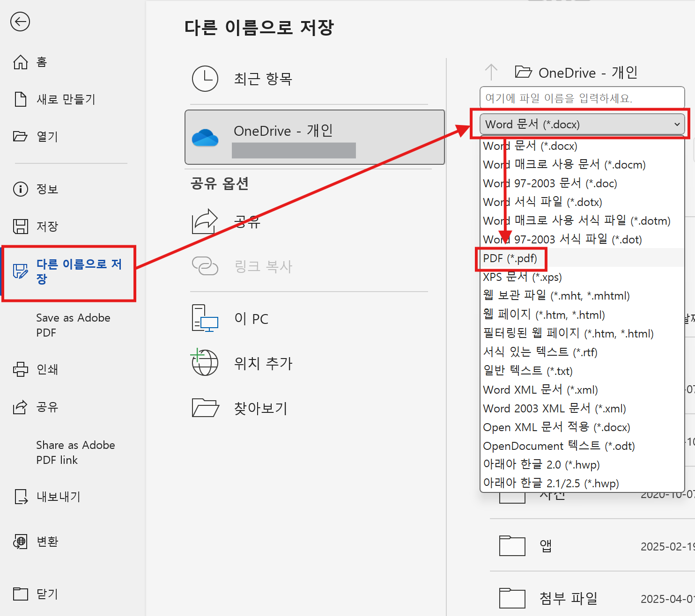Select first list entry Word 문서 (*.docx)

tap(582, 146)
